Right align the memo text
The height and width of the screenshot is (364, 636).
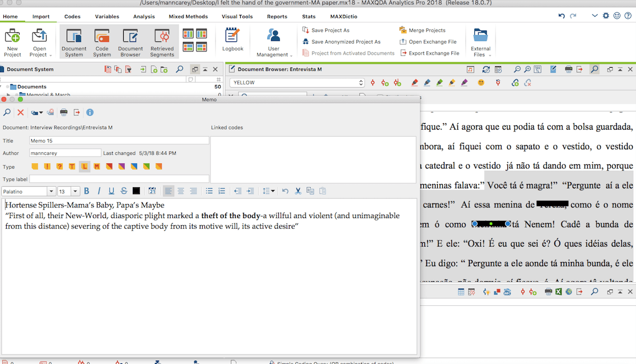(194, 191)
